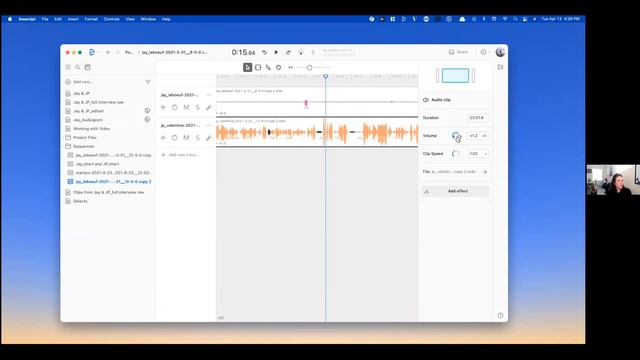Open the File menu

45,19
